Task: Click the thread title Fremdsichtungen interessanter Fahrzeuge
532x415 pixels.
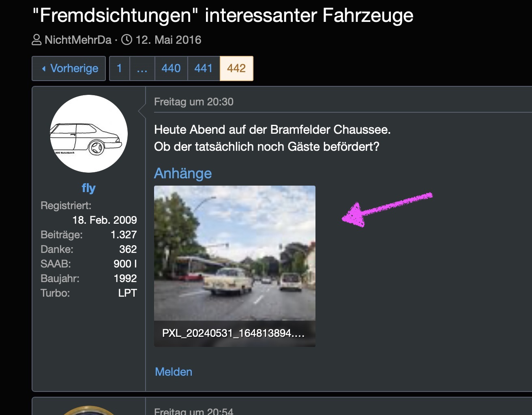Action: coord(223,15)
